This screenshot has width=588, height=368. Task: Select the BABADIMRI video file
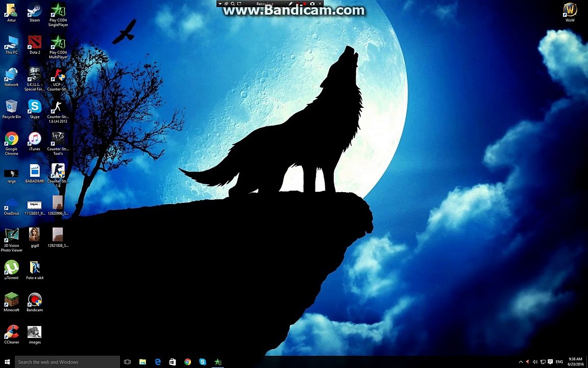click(35, 174)
